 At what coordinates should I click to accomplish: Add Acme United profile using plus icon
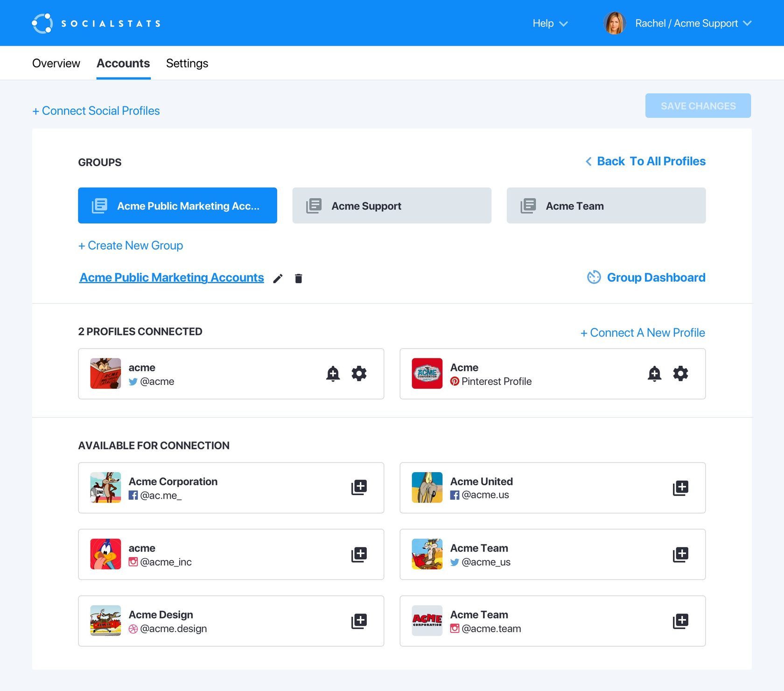680,488
